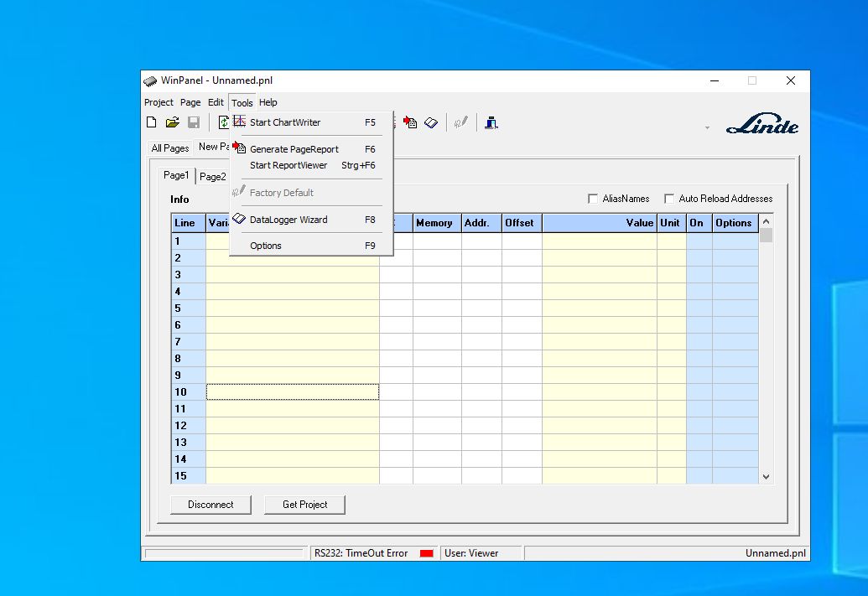
Task: Choose Start ChartWriter menu item
Action: (312, 122)
